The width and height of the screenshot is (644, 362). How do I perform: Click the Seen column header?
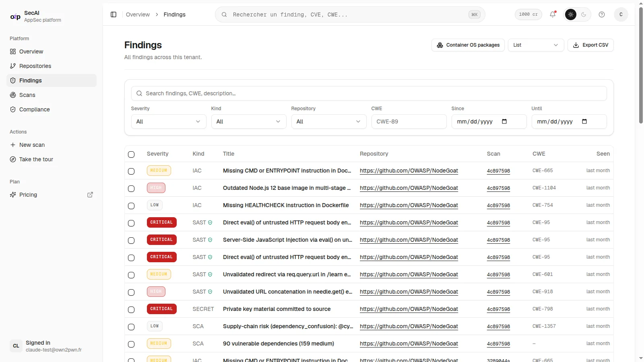pyautogui.click(x=603, y=154)
